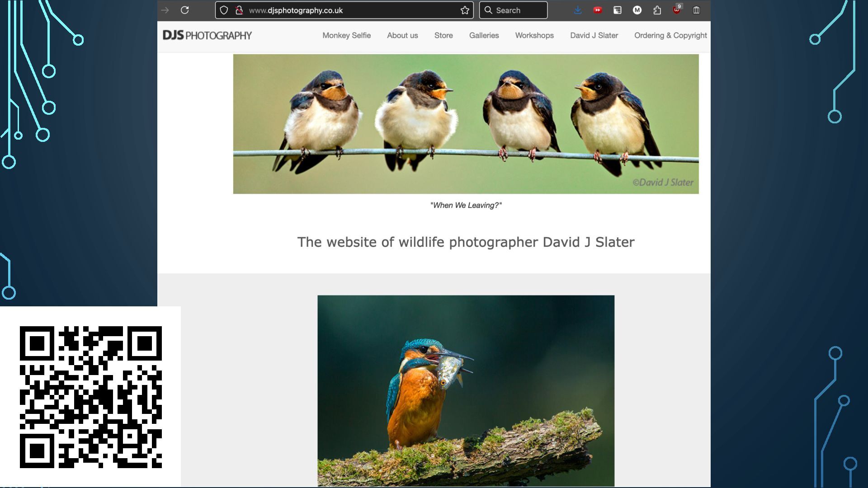Screen dimensions: 868x488
Task: Reload the page with the refresh icon
Action: click(x=184, y=10)
